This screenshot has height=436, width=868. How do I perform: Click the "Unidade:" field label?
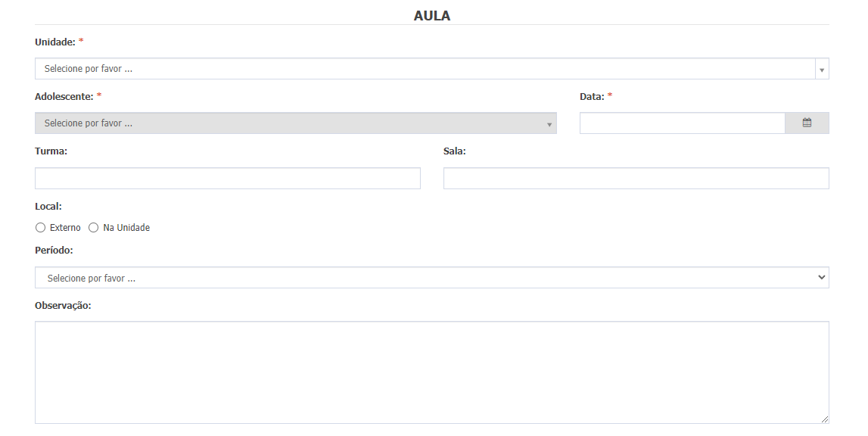pos(54,42)
